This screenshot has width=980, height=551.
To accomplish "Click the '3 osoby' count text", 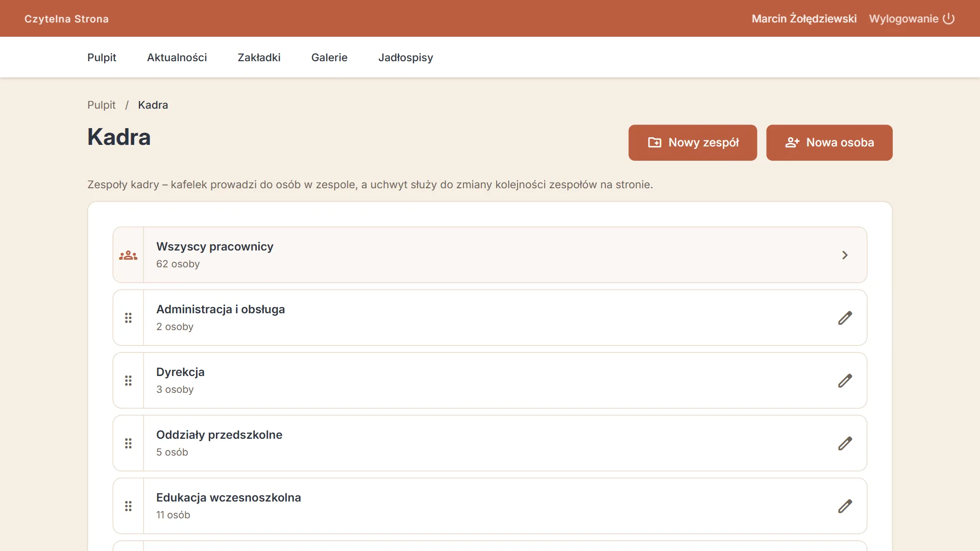I will click(x=175, y=390).
